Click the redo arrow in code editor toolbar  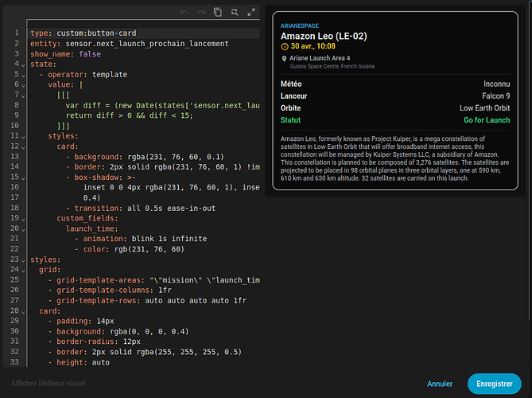[201, 13]
